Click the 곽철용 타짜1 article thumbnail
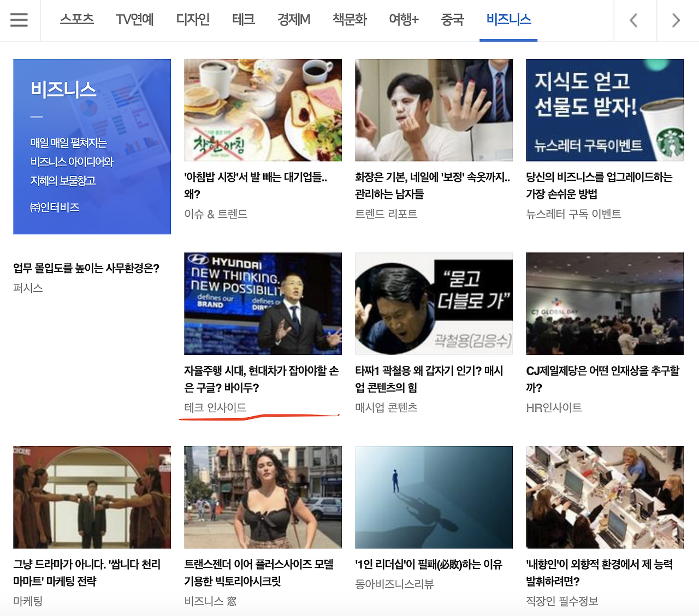699x616 pixels. click(x=434, y=304)
